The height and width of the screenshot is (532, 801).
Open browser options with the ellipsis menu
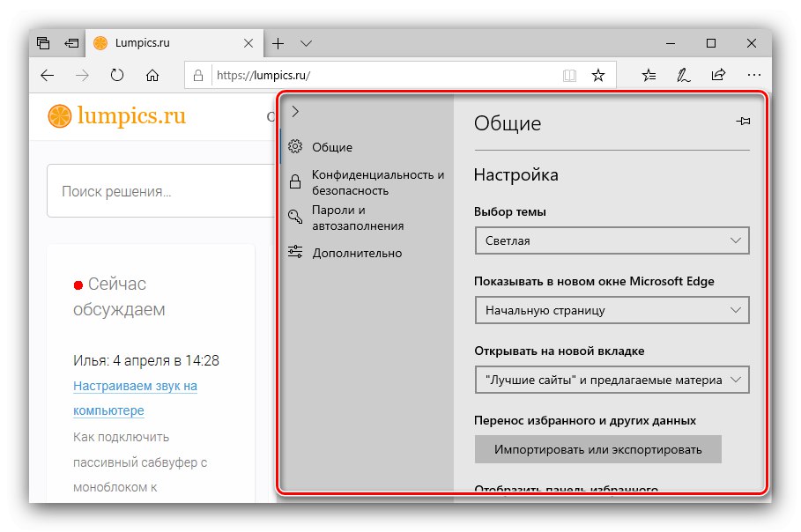click(754, 75)
